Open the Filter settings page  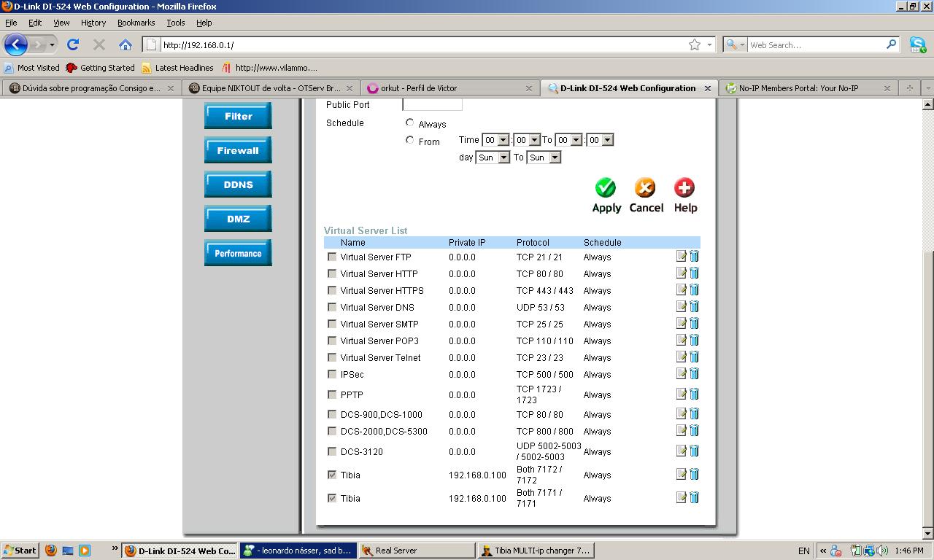click(238, 116)
